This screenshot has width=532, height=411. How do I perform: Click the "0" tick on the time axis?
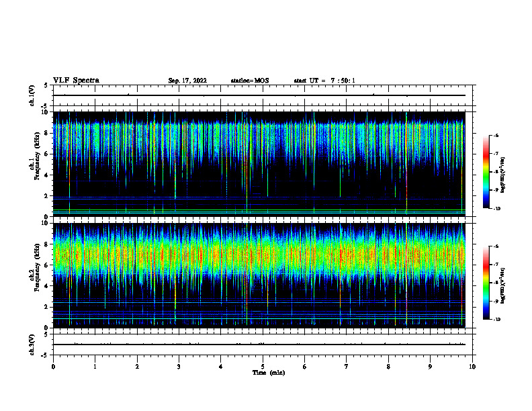(53, 367)
